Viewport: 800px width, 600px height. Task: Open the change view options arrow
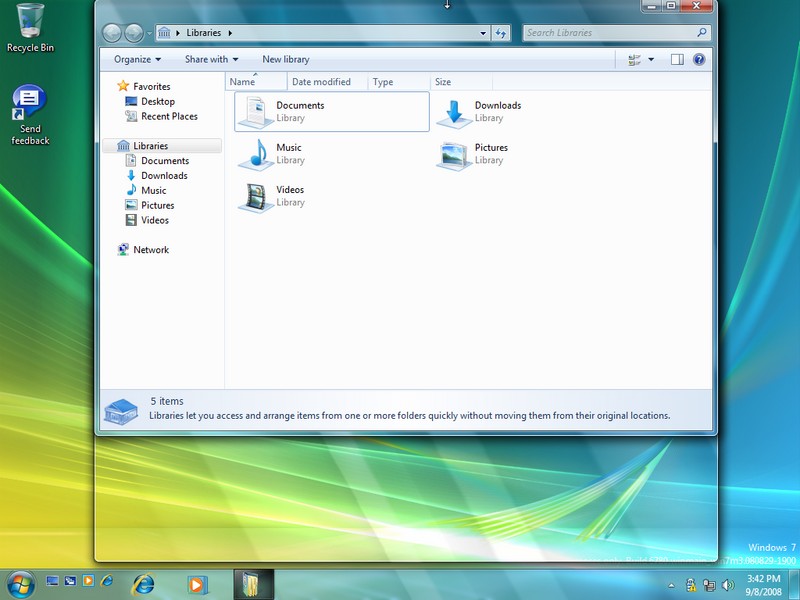pos(651,59)
